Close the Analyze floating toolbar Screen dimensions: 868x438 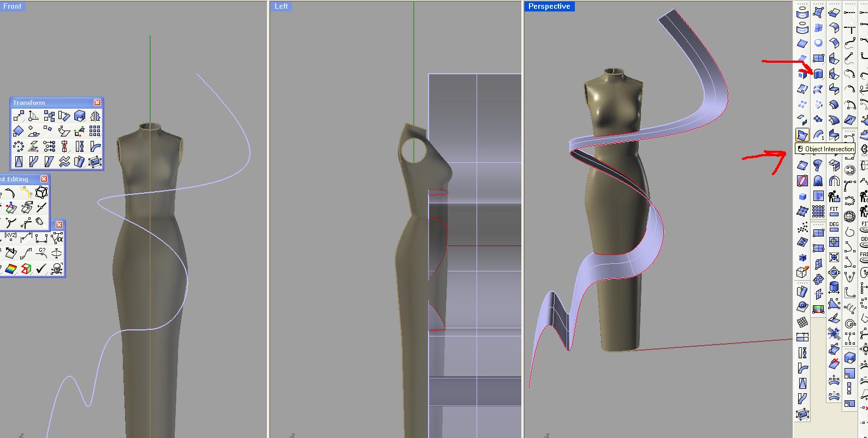pos(59,224)
